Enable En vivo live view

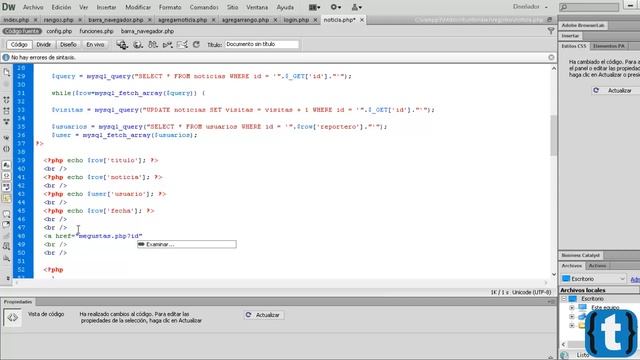pos(95,44)
